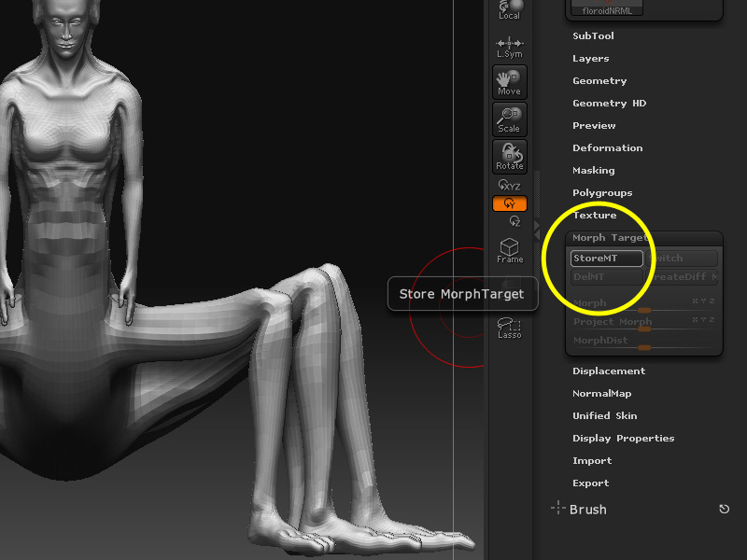Deactivate the highlighted Y-axis rotation constraint

pyautogui.click(x=510, y=203)
